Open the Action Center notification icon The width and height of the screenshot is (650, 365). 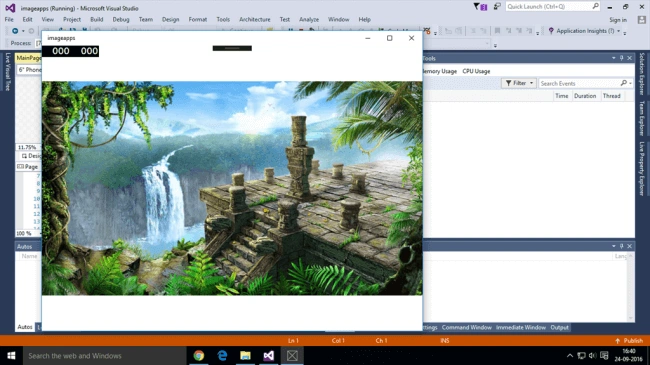[x=604, y=355]
